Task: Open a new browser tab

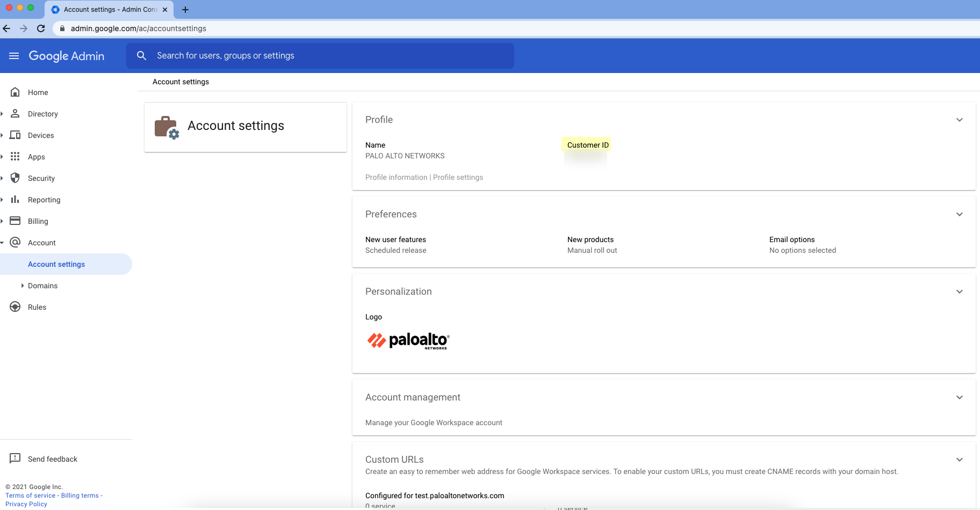Action: (x=185, y=10)
